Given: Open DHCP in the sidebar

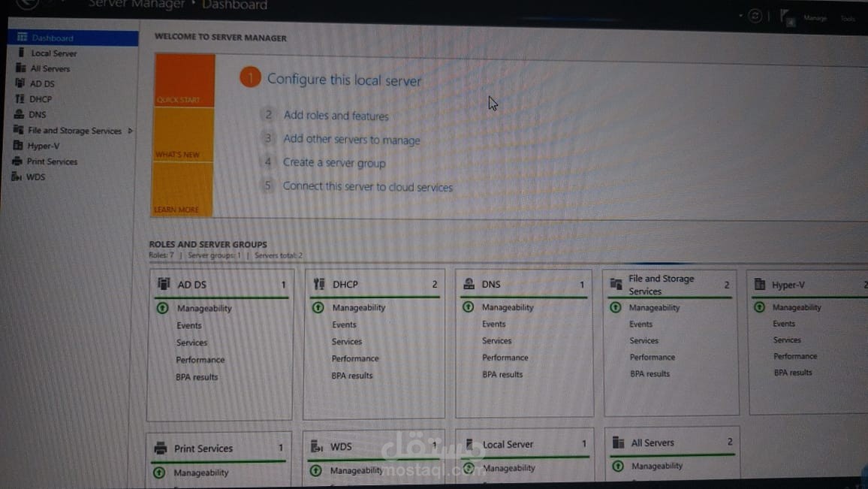Looking at the screenshot, I should 41,99.
